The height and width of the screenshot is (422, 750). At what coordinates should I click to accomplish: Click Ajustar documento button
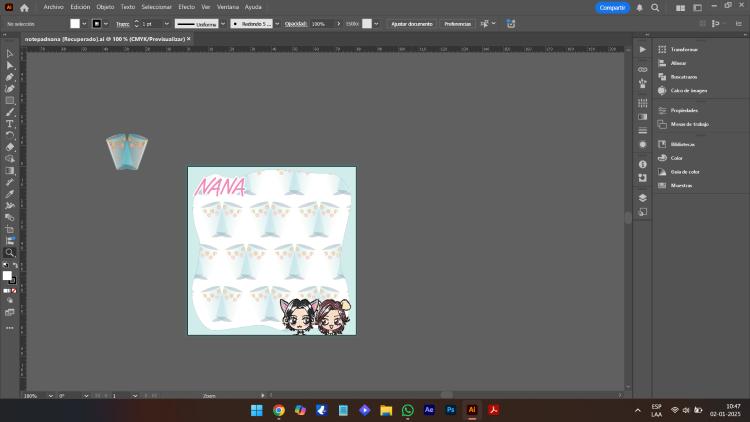pyautogui.click(x=412, y=24)
